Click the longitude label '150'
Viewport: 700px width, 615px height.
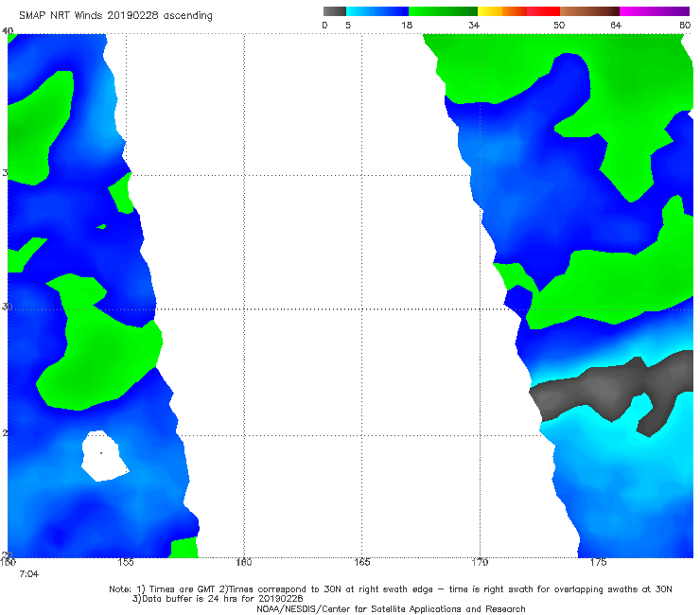coord(8,562)
